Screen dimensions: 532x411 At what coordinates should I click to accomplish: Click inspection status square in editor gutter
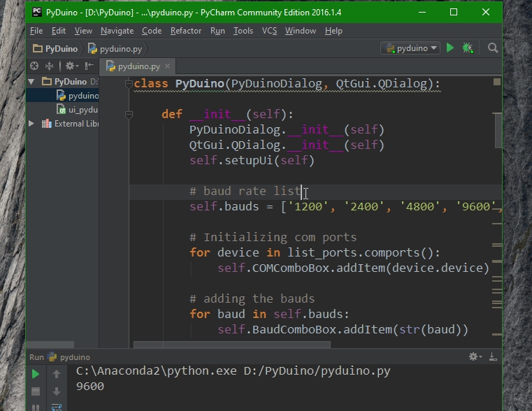497,82
